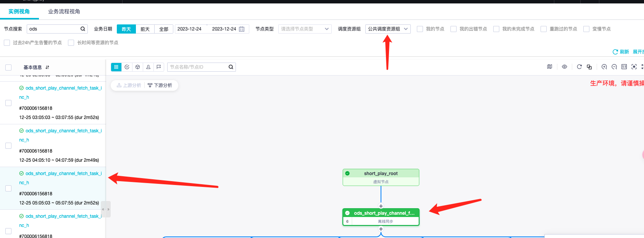Click the 刷新 refresh link
The width and height of the screenshot is (644, 238).
click(621, 52)
